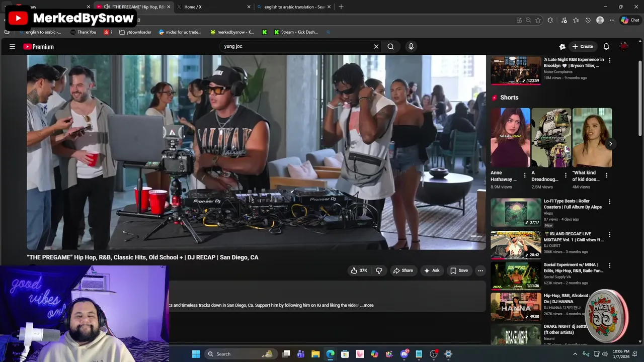Open 'merkedbysnow - K...' bookmark
The image size is (644, 362).
232,32
